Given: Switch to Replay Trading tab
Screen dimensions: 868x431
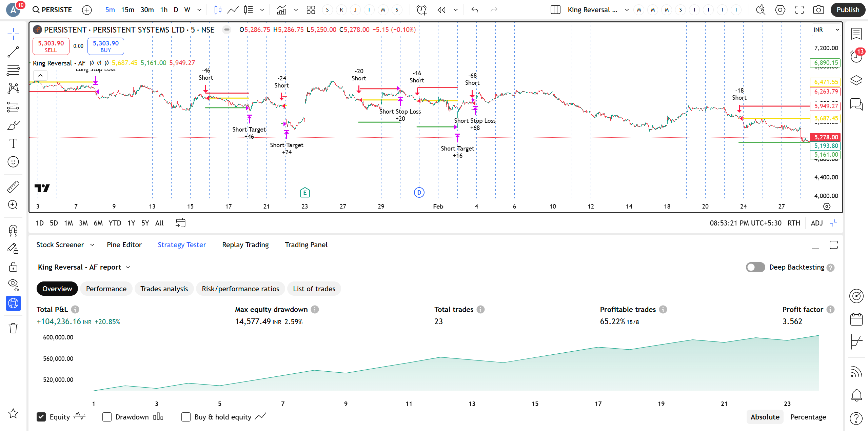Looking at the screenshot, I should (x=245, y=245).
